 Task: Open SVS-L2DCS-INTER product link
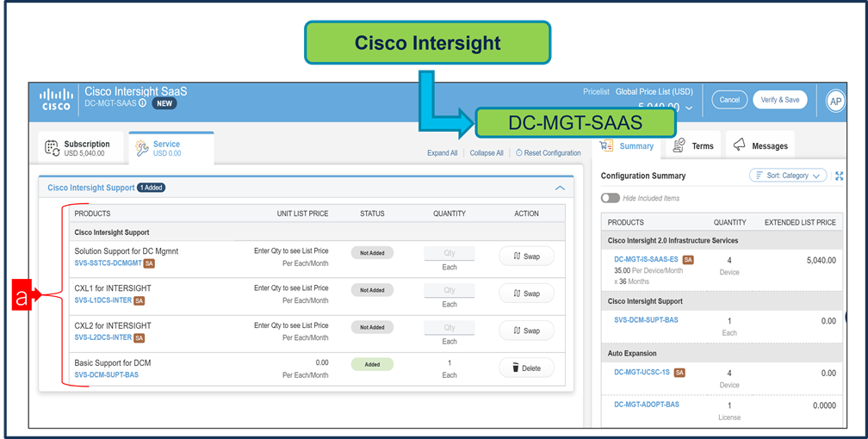[x=103, y=337]
